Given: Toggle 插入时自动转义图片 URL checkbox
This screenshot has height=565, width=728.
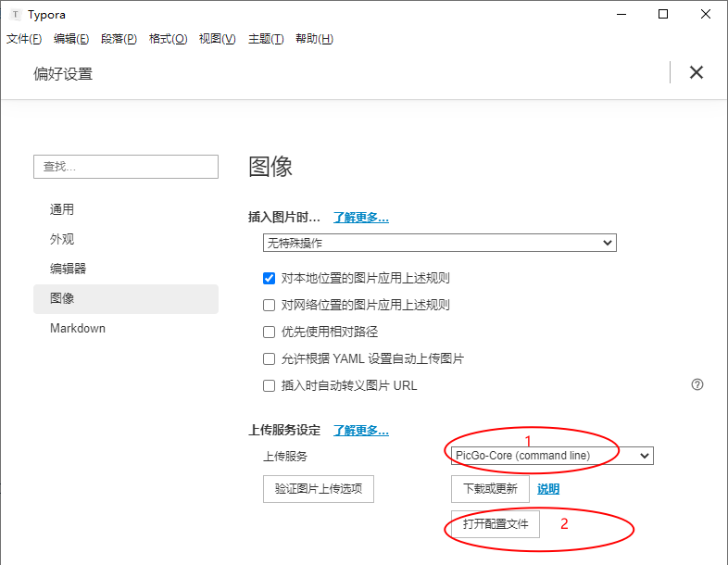Looking at the screenshot, I should [269, 386].
